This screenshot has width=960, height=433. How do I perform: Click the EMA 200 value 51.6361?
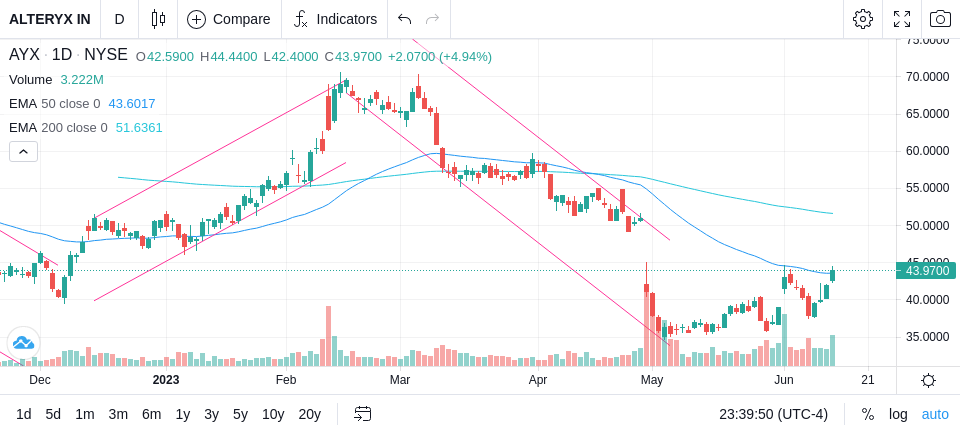coord(139,127)
